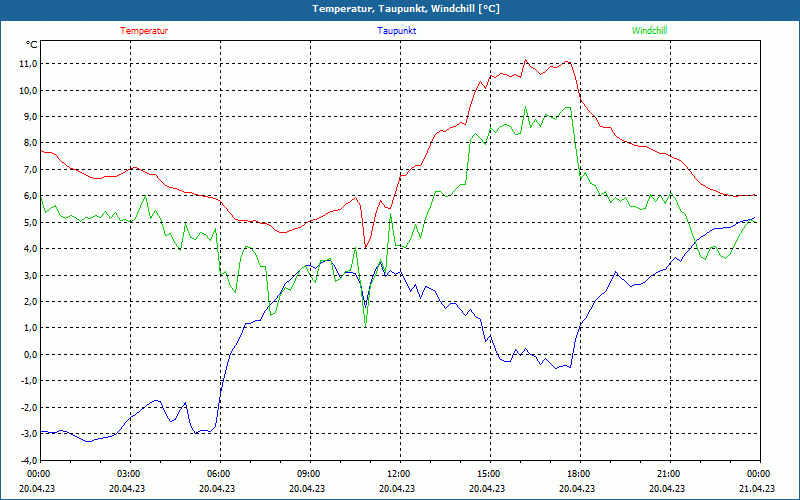Click the 1,0 y-axis value
The image size is (800, 500).
click(30, 328)
